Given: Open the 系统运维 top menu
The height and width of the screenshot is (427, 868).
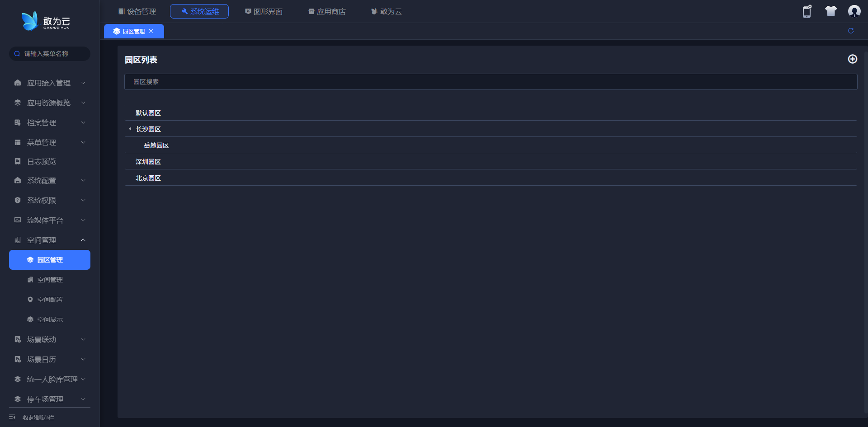Looking at the screenshot, I should click(199, 11).
